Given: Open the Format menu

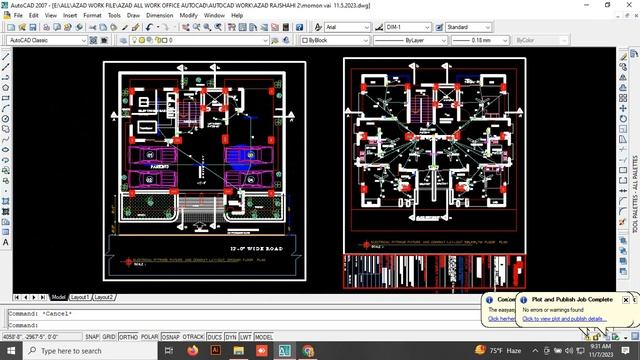Looking at the screenshot, I should click(x=92, y=16).
